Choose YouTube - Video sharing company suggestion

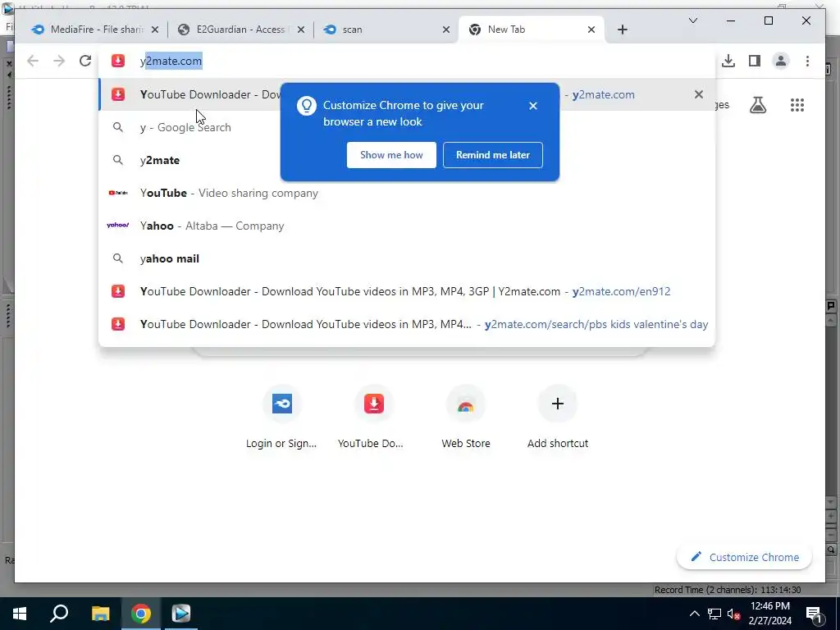(x=407, y=193)
